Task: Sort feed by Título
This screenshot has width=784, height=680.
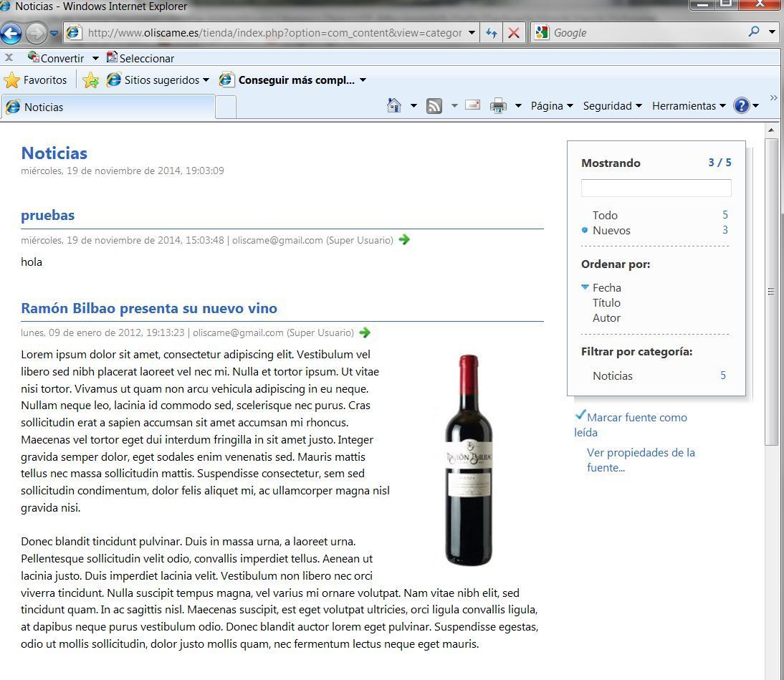Action: pos(606,303)
